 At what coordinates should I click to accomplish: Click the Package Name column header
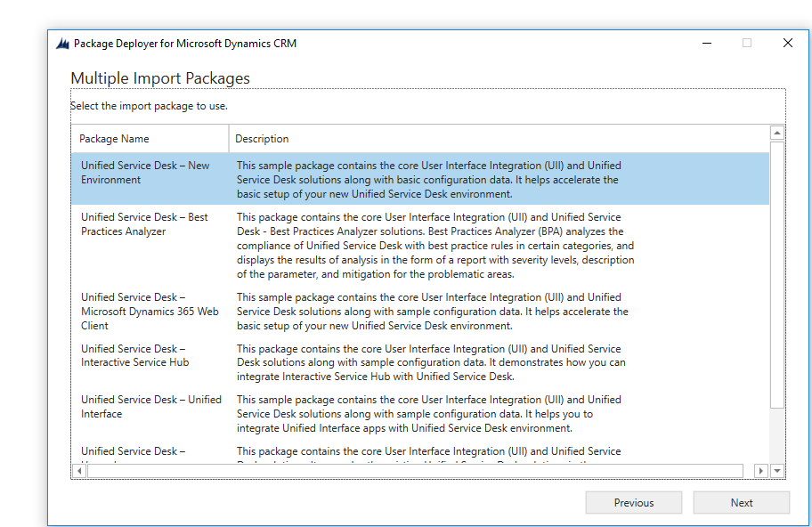[150, 139]
